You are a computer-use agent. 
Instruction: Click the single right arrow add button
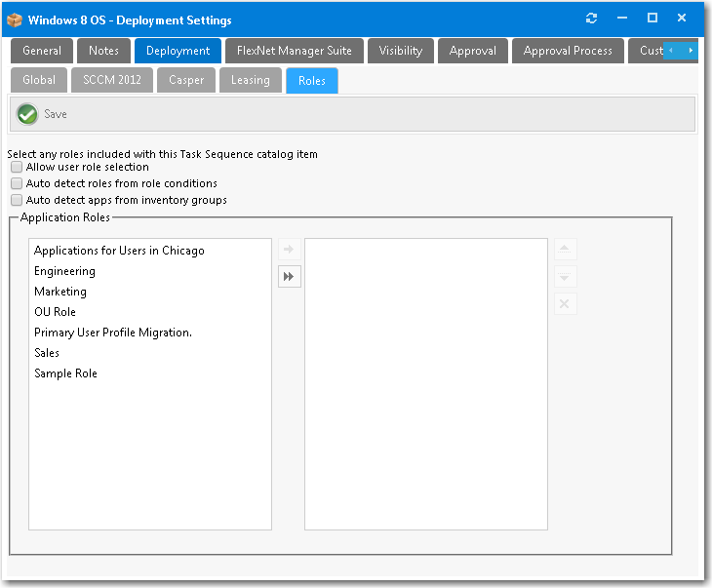[289, 250]
